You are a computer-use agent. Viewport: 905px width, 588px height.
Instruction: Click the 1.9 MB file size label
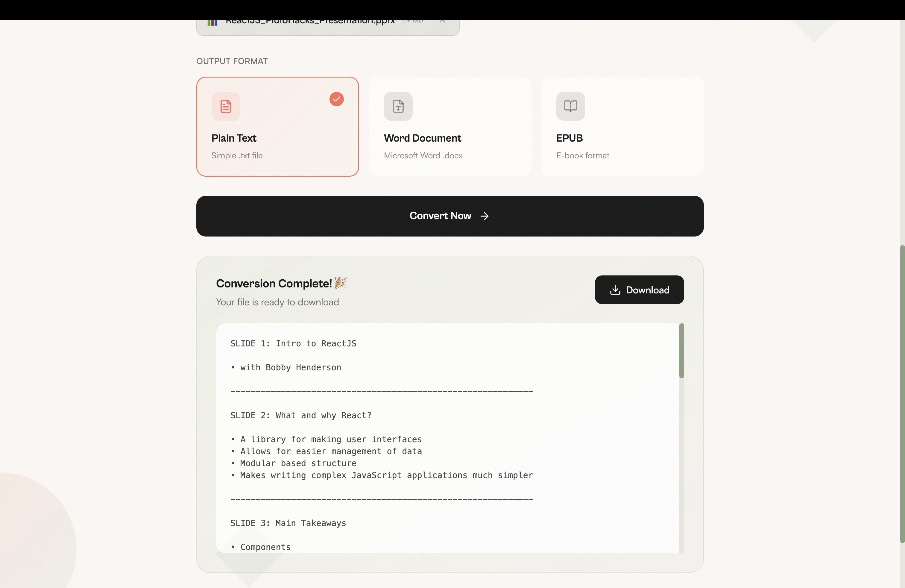(413, 21)
